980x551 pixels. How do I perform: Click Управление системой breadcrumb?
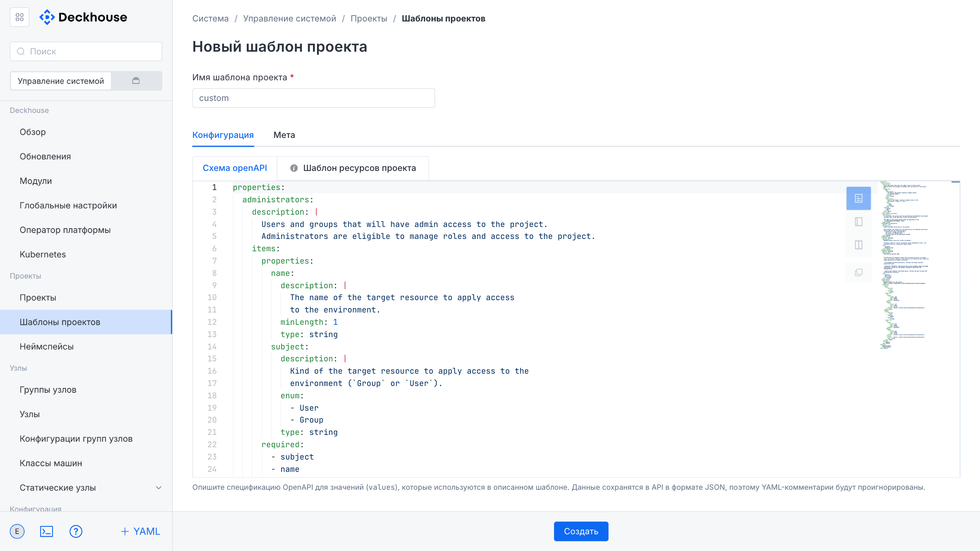click(290, 19)
